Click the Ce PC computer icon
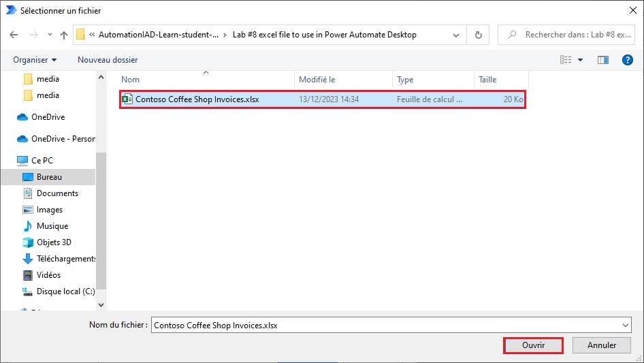The image size is (644, 363). click(x=22, y=160)
